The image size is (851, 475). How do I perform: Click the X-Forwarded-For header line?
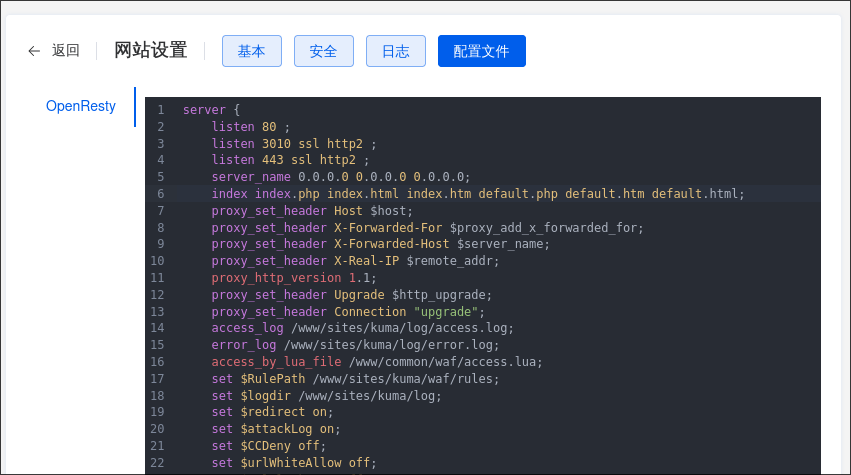pos(428,227)
